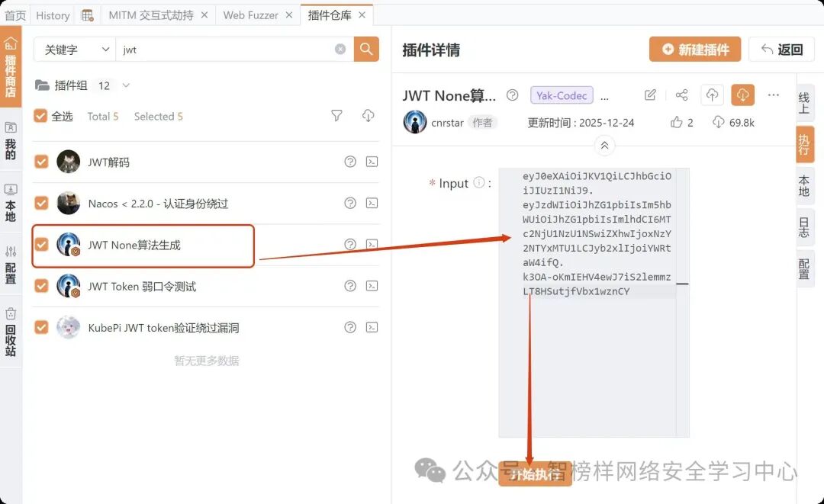Open the 关键字 search type dropdown

[75, 50]
